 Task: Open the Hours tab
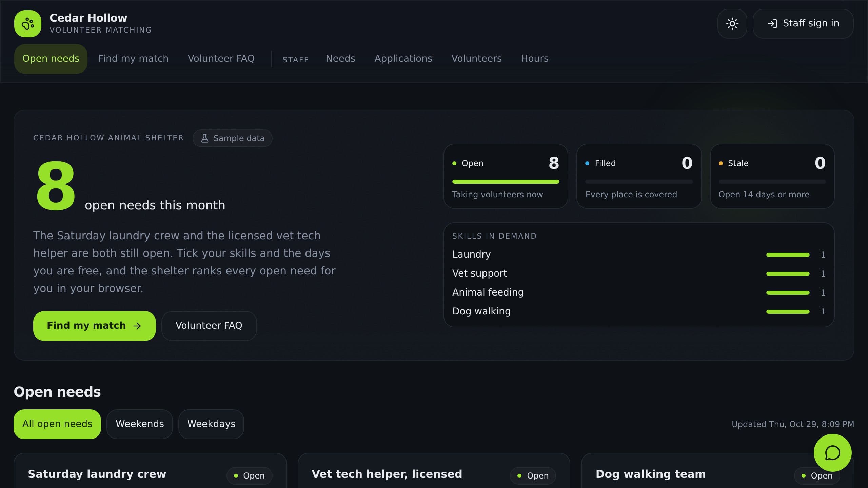535,59
